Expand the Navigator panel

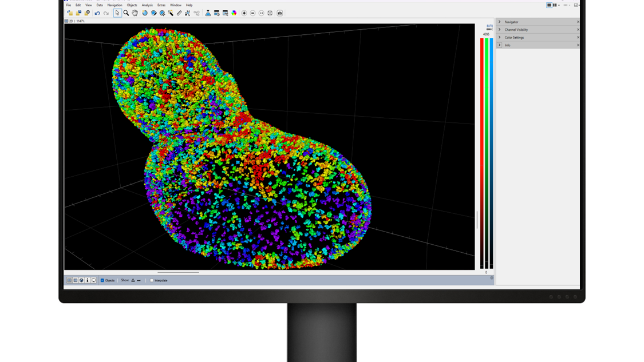click(x=500, y=22)
